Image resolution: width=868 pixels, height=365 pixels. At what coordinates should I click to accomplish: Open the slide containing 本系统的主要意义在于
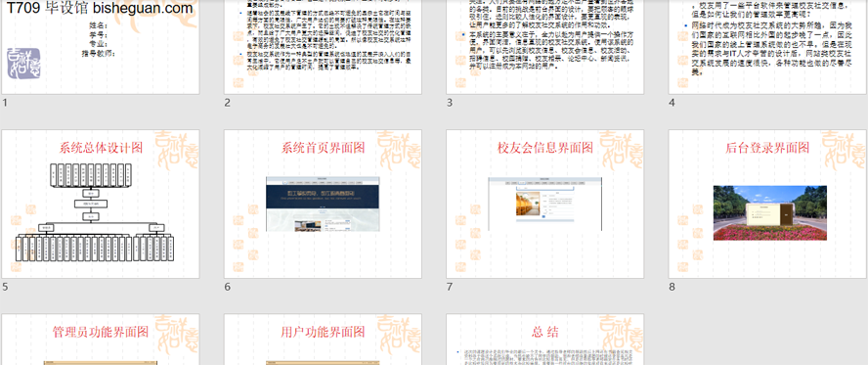click(545, 47)
